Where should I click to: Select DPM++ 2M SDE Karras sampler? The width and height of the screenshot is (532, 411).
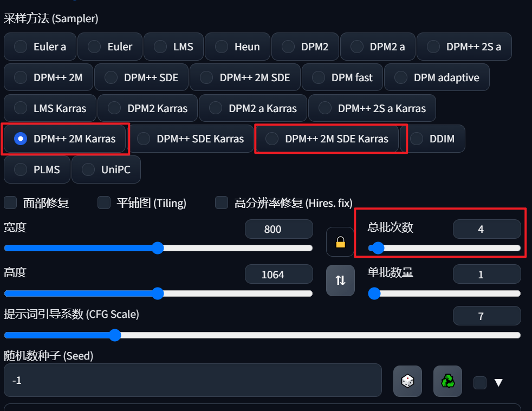tap(327, 139)
